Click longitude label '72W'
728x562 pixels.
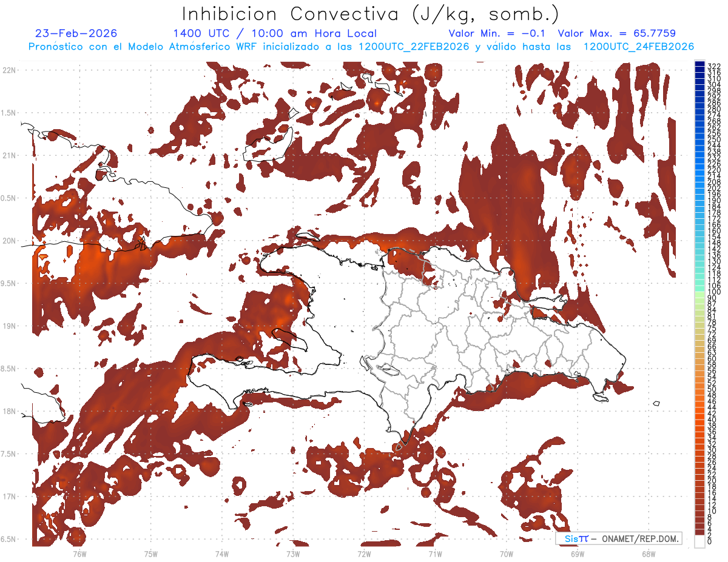tap(364, 554)
